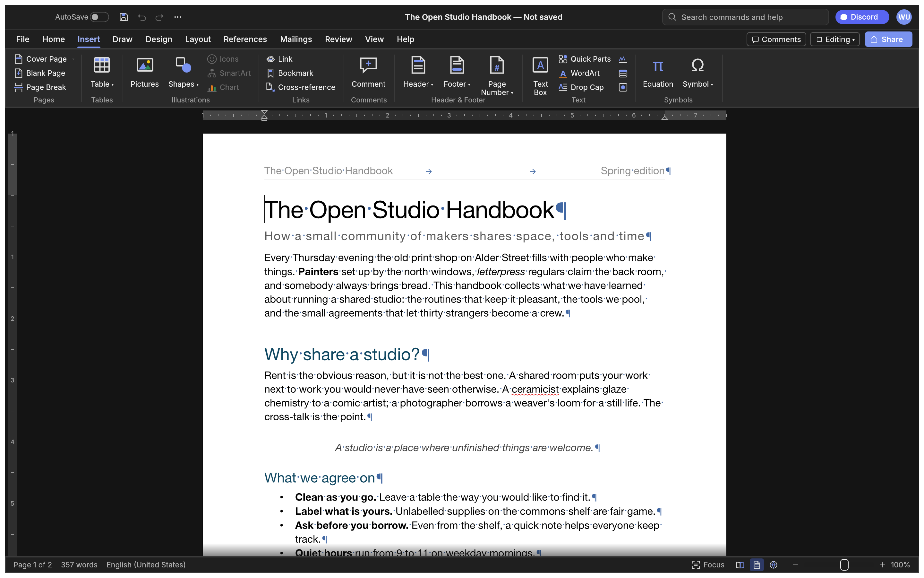The image size is (924, 578).
Task: Open the Header dropdown
Action: point(418,73)
